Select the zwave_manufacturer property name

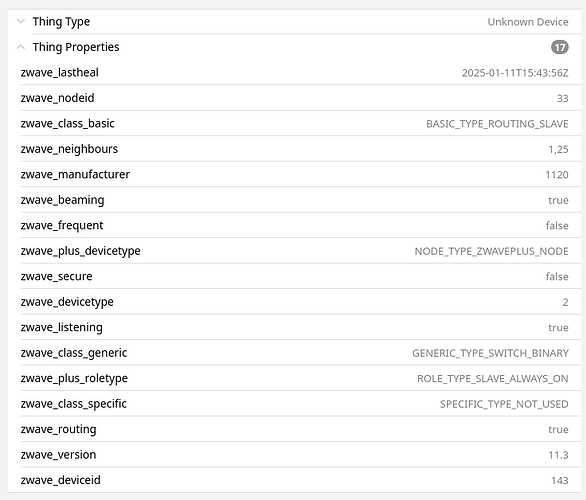75,175
